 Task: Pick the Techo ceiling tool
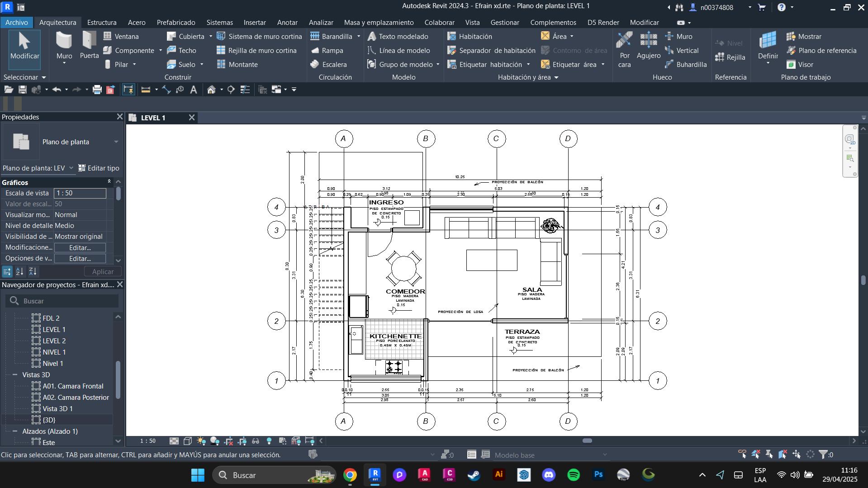pos(181,50)
